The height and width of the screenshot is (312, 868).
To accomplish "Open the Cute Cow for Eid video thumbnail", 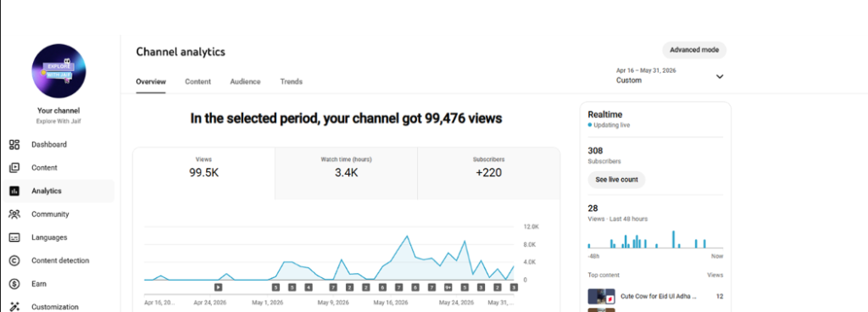I will pyautogui.click(x=601, y=297).
